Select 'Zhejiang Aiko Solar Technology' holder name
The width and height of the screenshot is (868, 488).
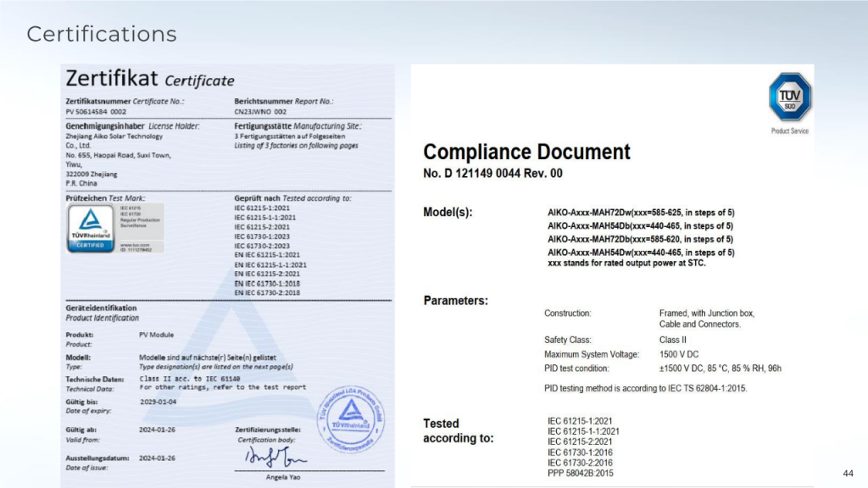click(x=114, y=136)
